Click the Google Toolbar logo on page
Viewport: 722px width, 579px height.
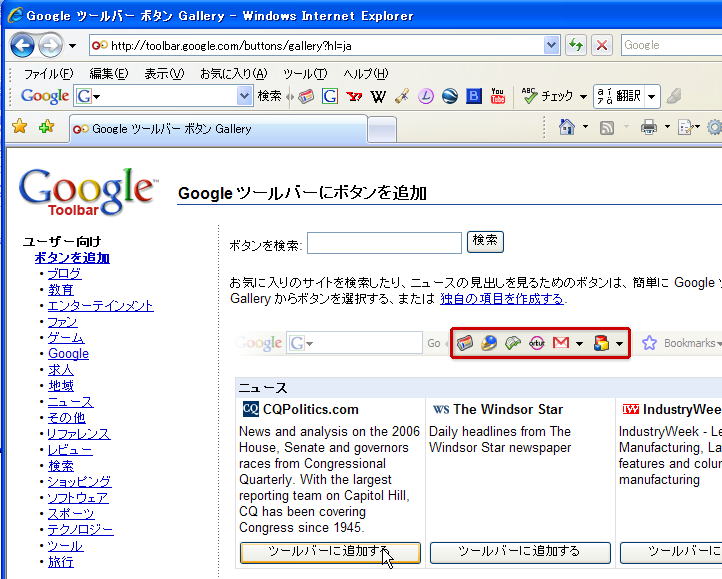point(87,192)
